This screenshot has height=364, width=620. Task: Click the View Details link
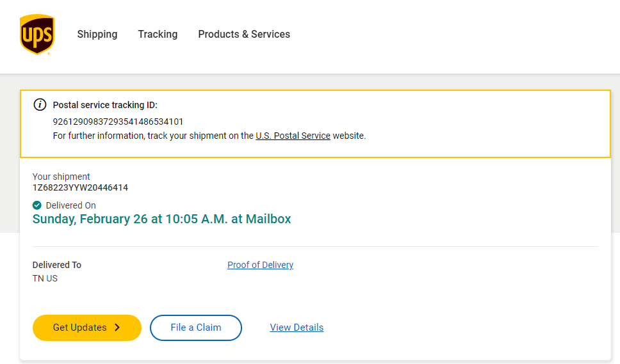[297, 328]
